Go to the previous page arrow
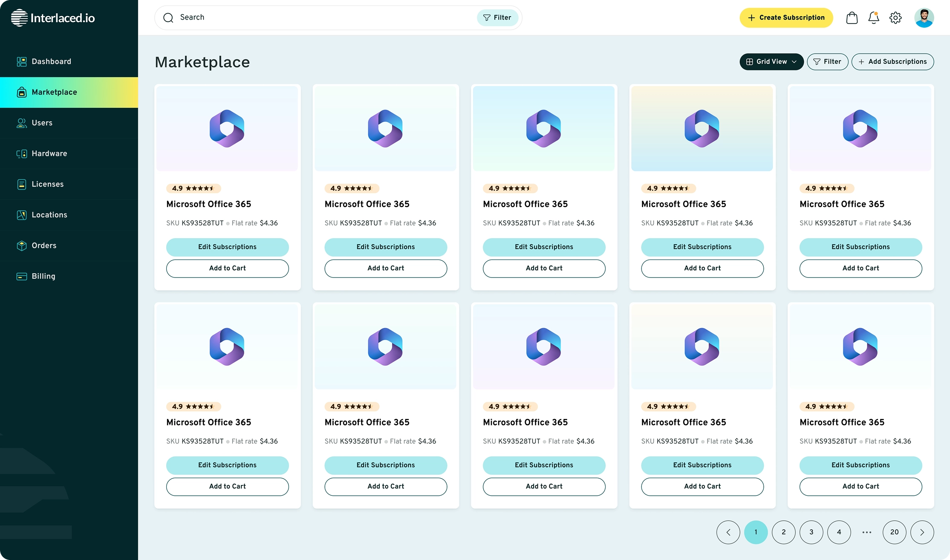Screen dimensions: 950x560 [x=728, y=532]
